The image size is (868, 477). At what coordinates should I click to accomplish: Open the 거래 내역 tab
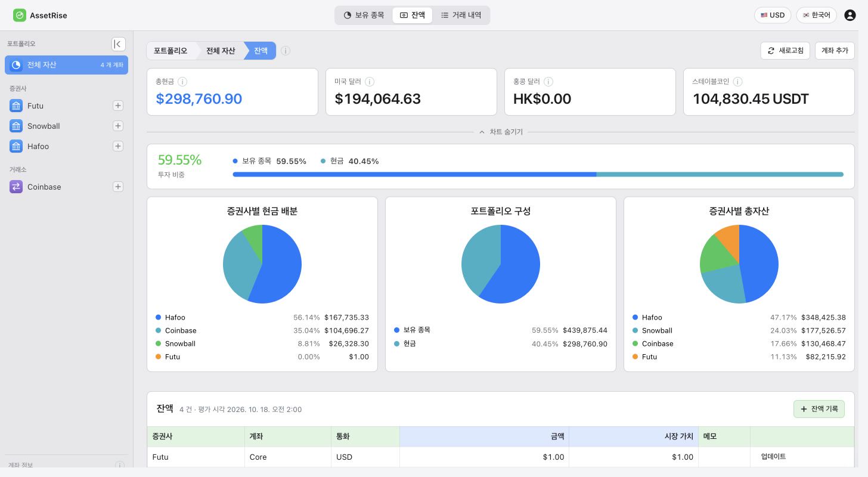click(461, 15)
